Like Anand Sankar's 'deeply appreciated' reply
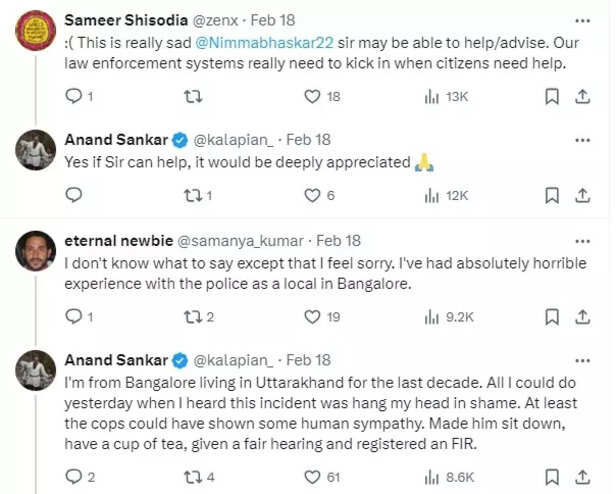 [x=313, y=195]
